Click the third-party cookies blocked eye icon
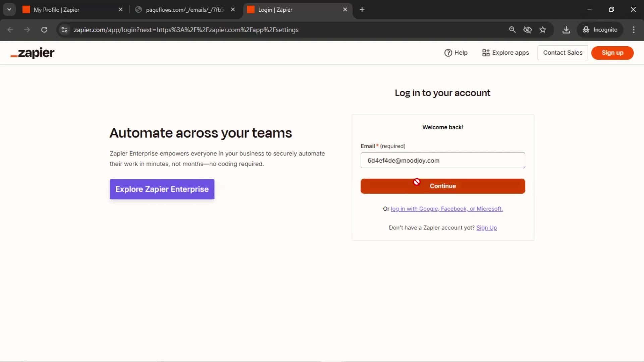Image resolution: width=644 pixels, height=362 pixels. point(528,30)
